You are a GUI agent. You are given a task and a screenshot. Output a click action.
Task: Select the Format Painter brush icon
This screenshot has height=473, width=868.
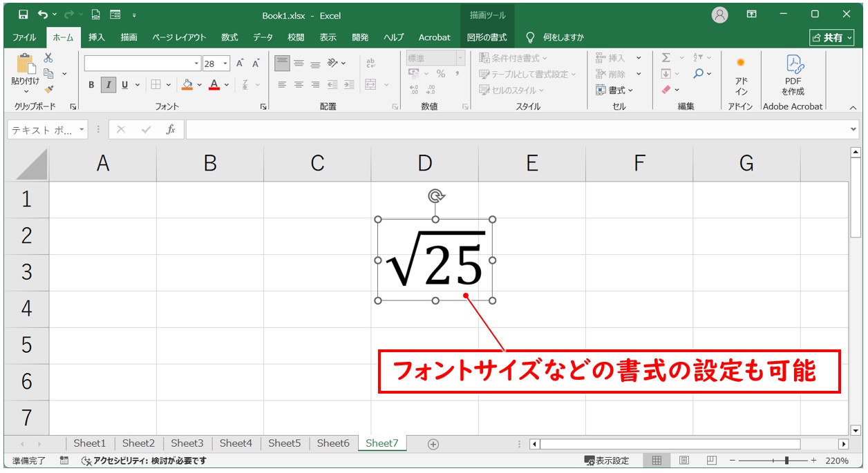click(x=50, y=88)
